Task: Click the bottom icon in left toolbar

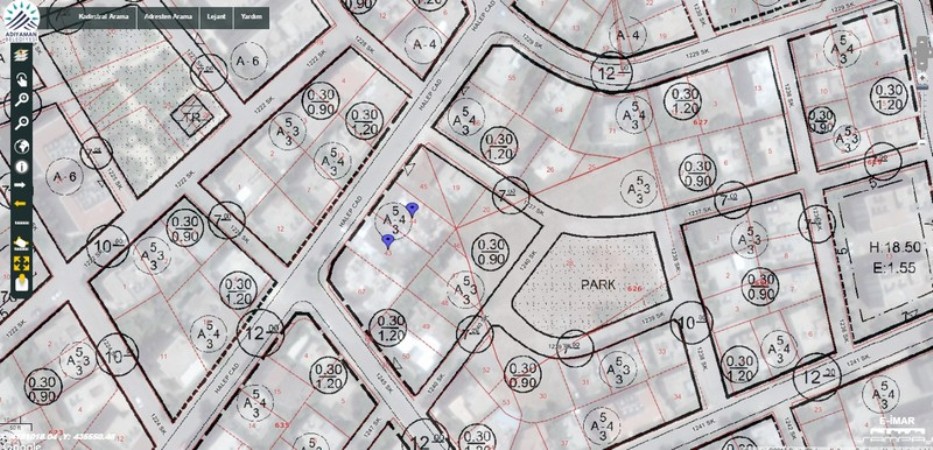Action: (x=21, y=286)
